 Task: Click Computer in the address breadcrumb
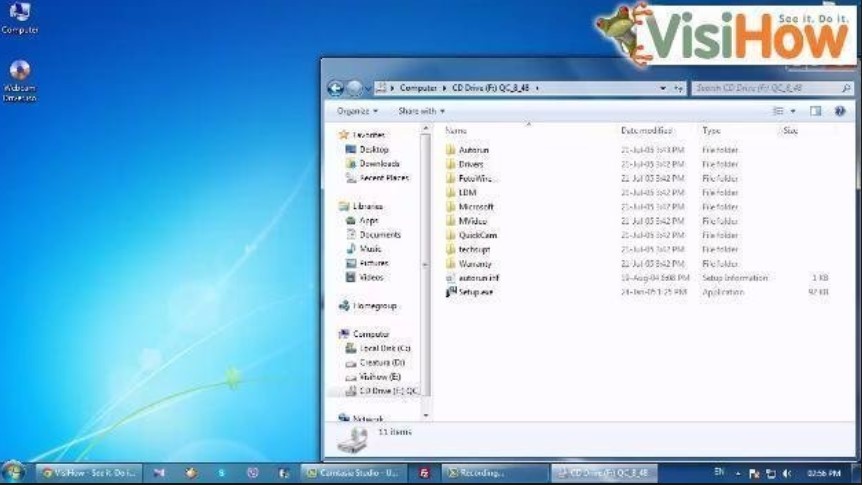point(418,88)
